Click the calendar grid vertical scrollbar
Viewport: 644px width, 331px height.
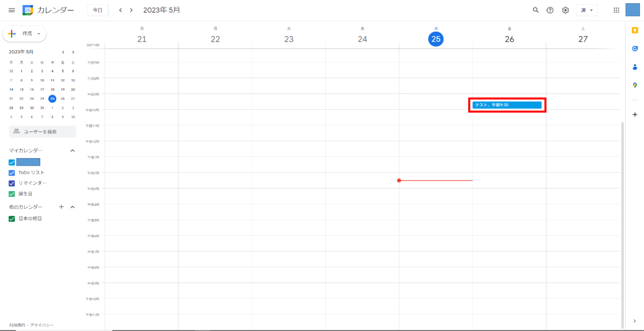pyautogui.click(x=622, y=225)
